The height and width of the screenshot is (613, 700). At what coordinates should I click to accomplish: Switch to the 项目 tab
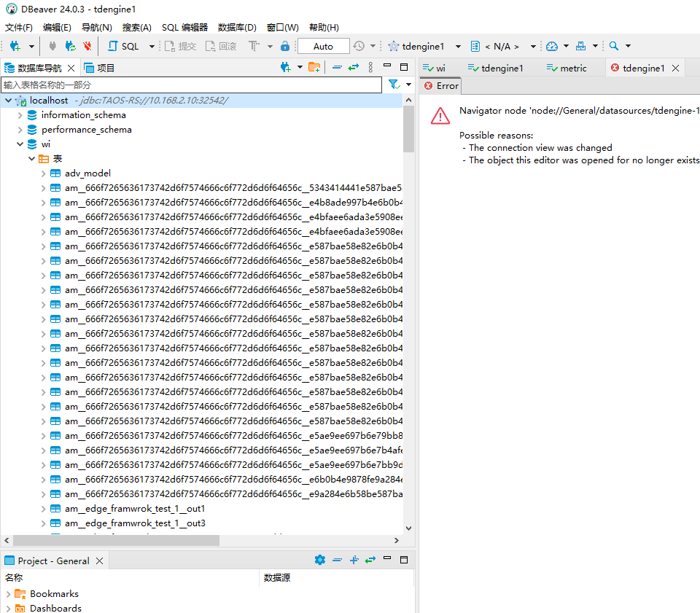(100, 68)
